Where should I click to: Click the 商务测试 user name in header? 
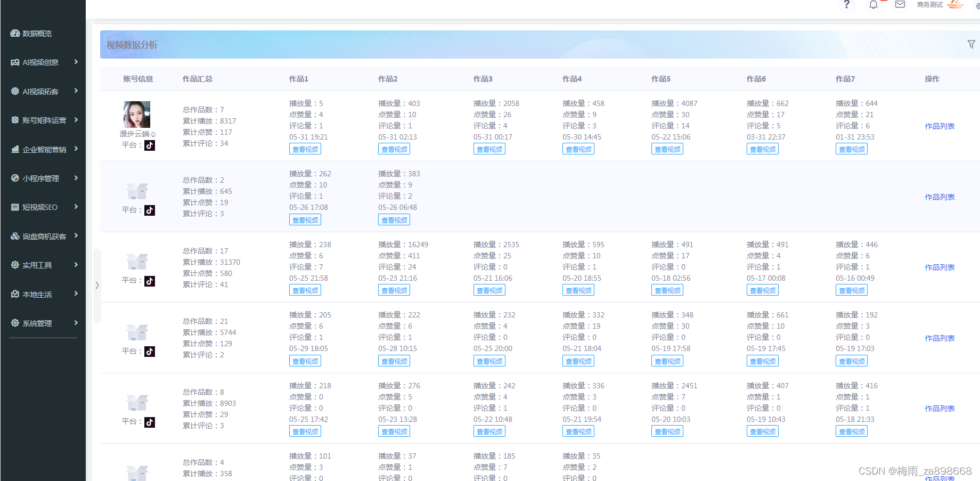tap(929, 5)
